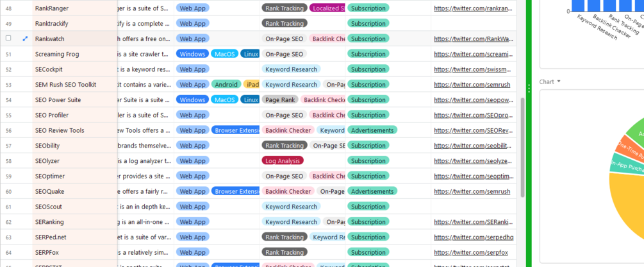The width and height of the screenshot is (644, 267).
Task: Click Android tag in SEM Rush row
Action: pyautogui.click(x=226, y=84)
